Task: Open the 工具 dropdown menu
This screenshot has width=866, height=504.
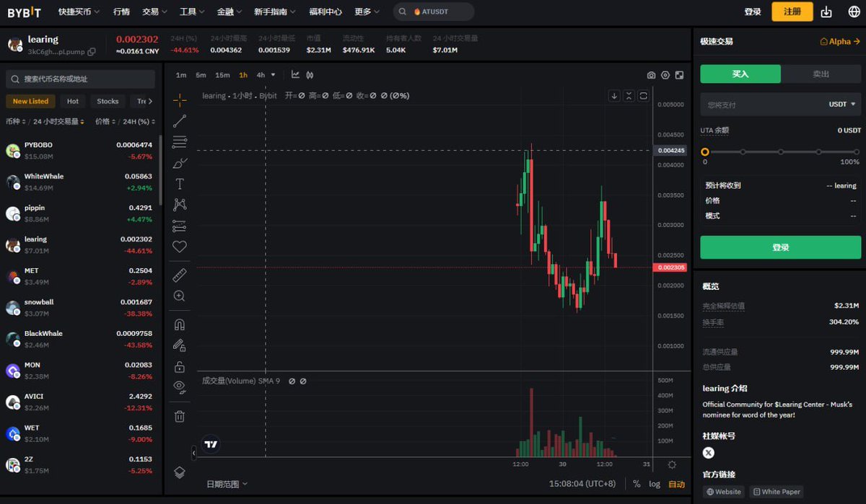Action: 192,12
